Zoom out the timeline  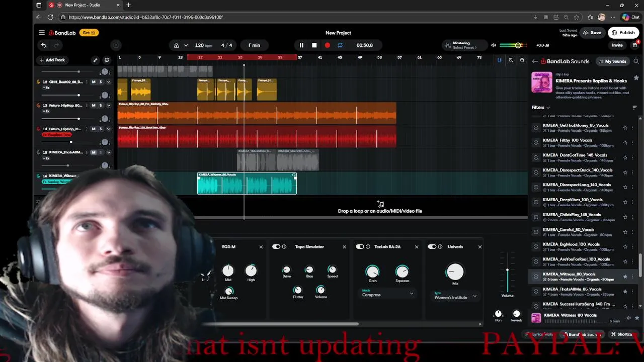(x=511, y=60)
